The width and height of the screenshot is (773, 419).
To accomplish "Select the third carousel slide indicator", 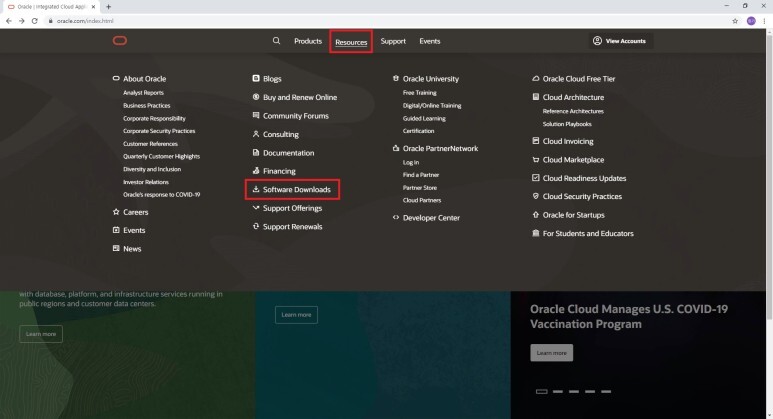I will (x=574, y=391).
